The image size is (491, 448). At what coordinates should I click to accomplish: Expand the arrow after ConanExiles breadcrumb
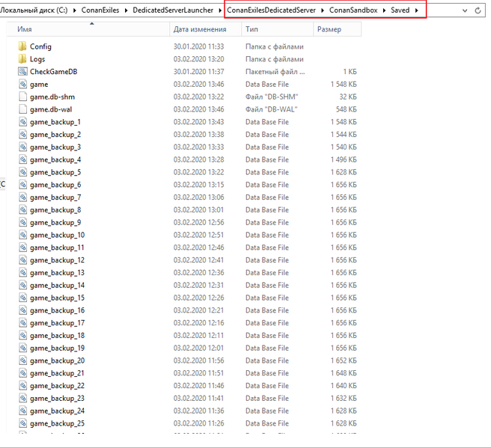pyautogui.click(x=126, y=10)
